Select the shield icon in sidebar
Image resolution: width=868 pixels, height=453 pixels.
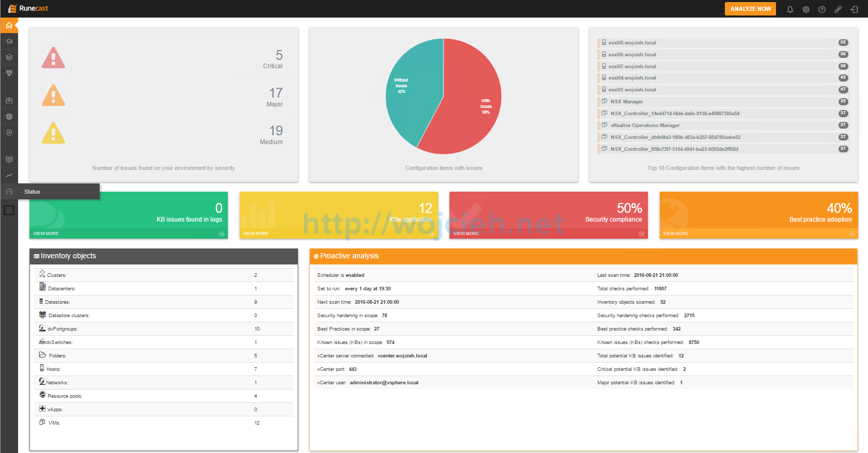click(9, 133)
